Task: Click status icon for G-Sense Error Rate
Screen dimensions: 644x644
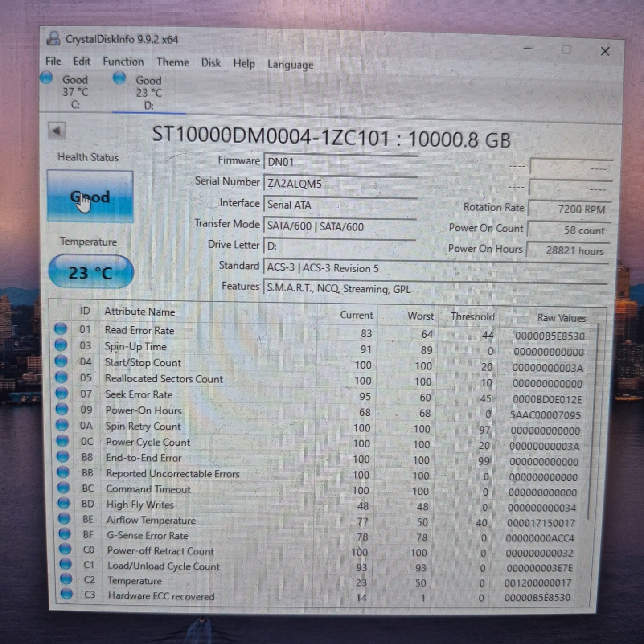Action: point(65,533)
